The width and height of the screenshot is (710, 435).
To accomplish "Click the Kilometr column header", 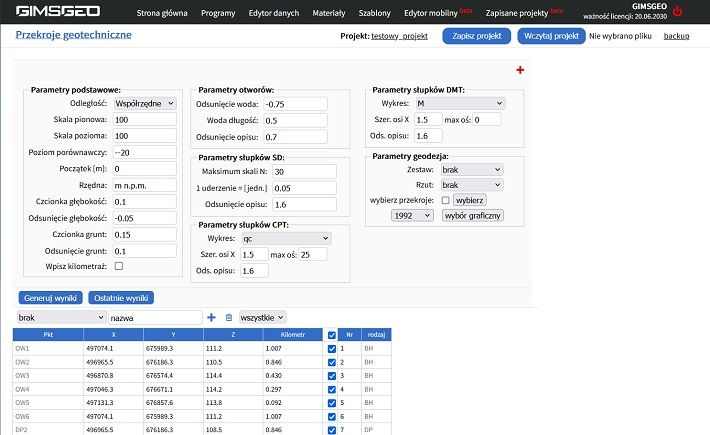I will coord(293,335).
